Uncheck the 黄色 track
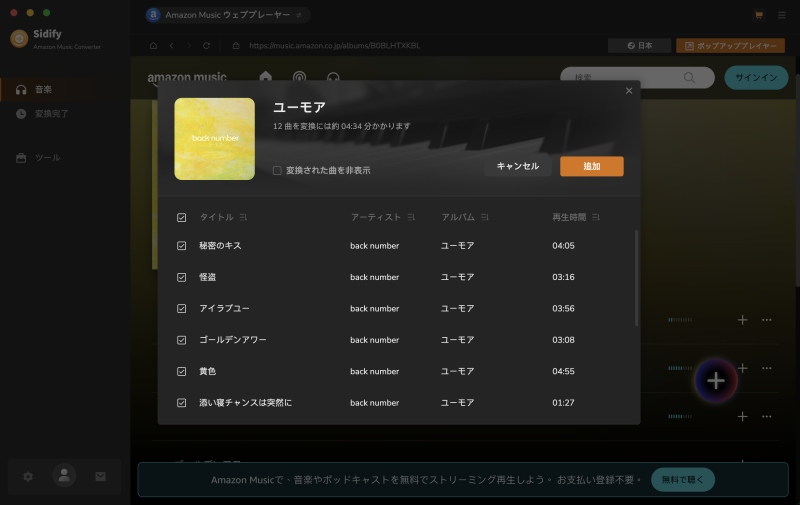The image size is (800, 505). [182, 371]
